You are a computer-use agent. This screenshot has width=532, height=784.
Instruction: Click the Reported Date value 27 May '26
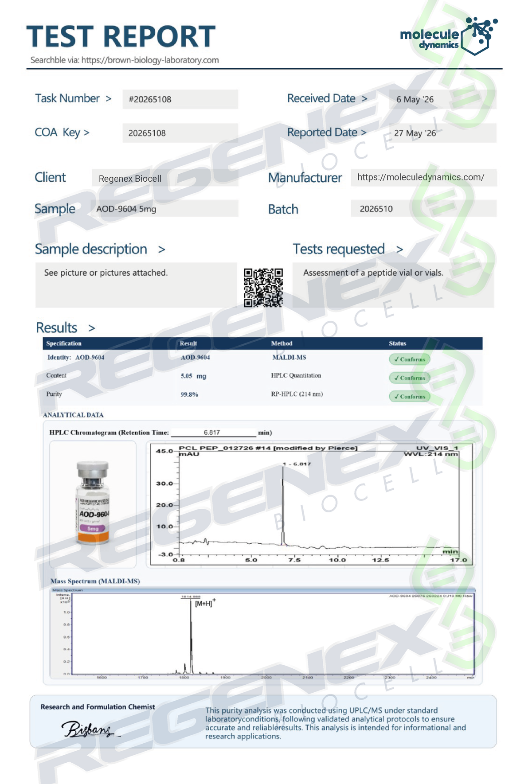pos(415,133)
